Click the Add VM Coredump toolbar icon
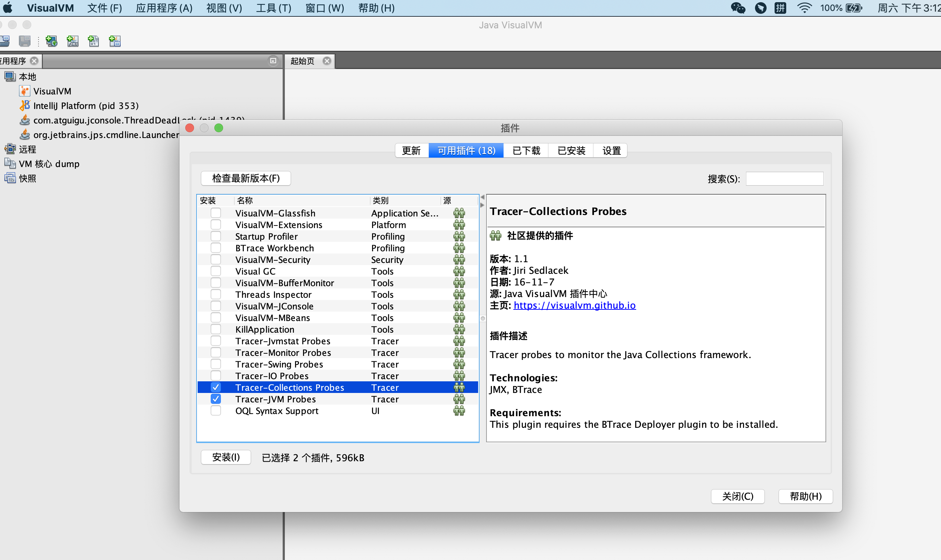The image size is (941, 560). tap(94, 41)
